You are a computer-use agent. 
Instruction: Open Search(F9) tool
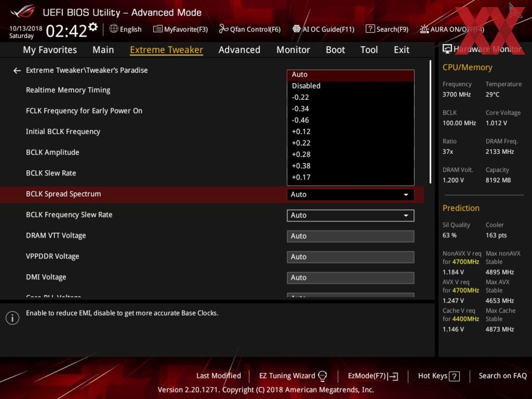coord(387,29)
